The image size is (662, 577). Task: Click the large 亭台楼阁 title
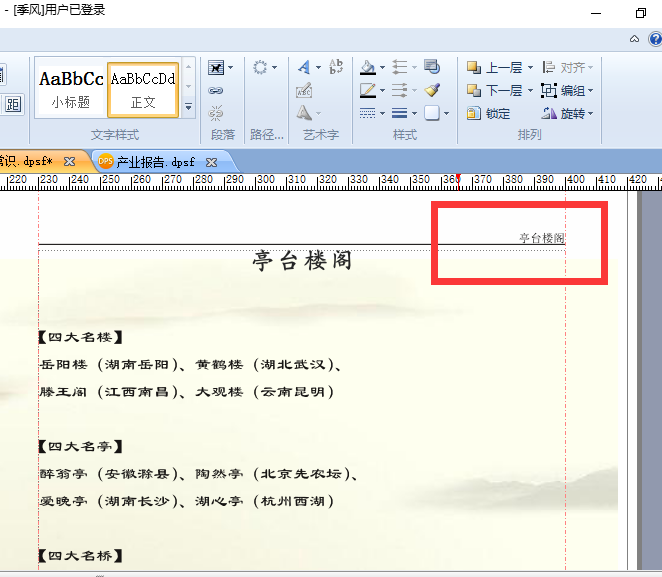302,260
